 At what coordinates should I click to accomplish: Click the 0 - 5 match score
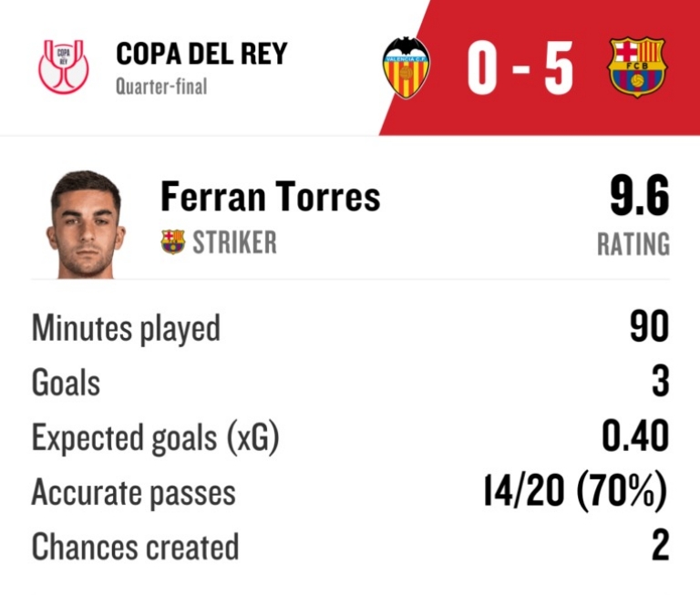tap(520, 68)
